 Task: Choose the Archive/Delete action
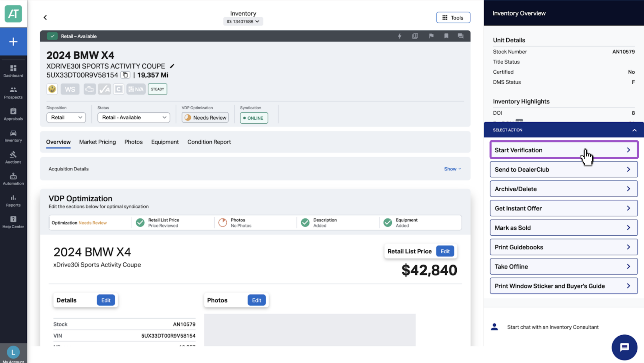564,189
